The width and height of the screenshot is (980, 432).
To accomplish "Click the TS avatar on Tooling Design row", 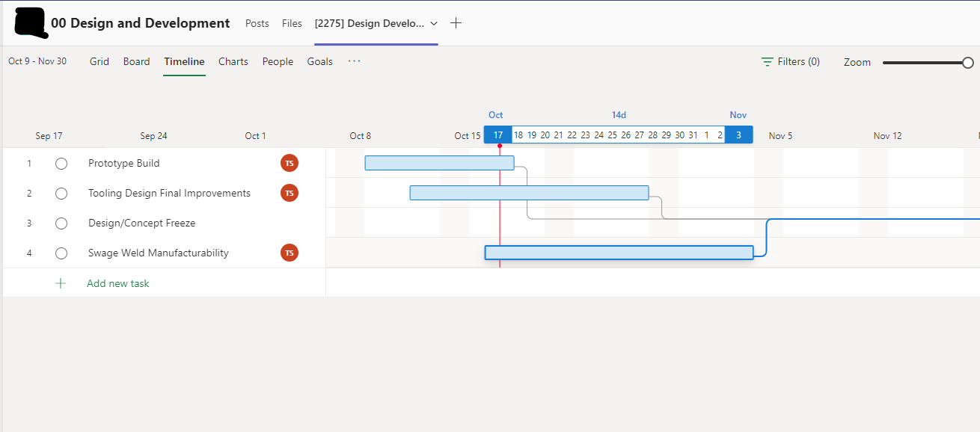I will 290,193.
